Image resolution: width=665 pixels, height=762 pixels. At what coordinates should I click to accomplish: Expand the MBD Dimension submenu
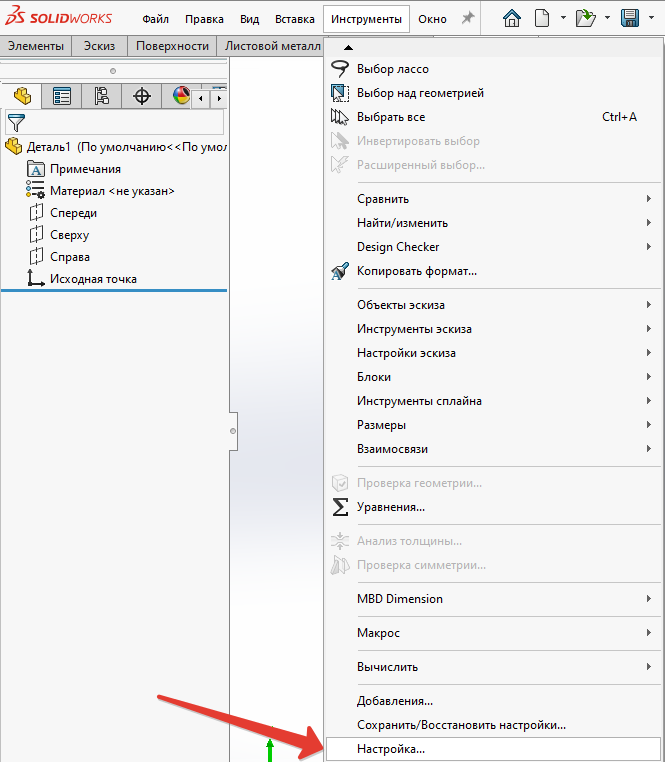pyautogui.click(x=493, y=599)
